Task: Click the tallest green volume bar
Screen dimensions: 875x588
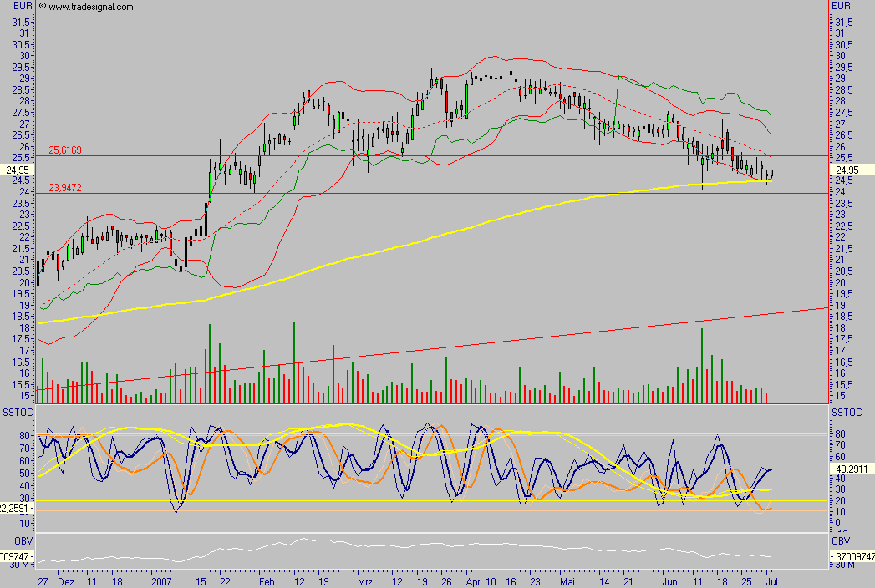Action: point(293,359)
